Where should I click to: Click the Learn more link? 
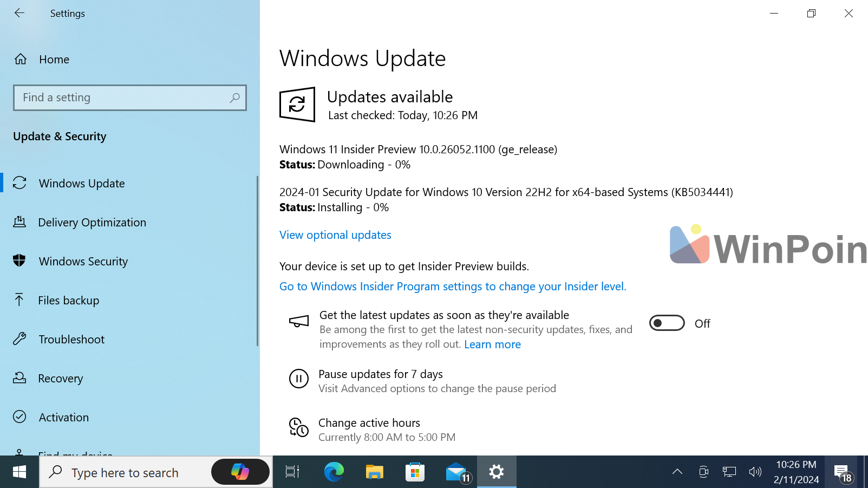click(492, 344)
